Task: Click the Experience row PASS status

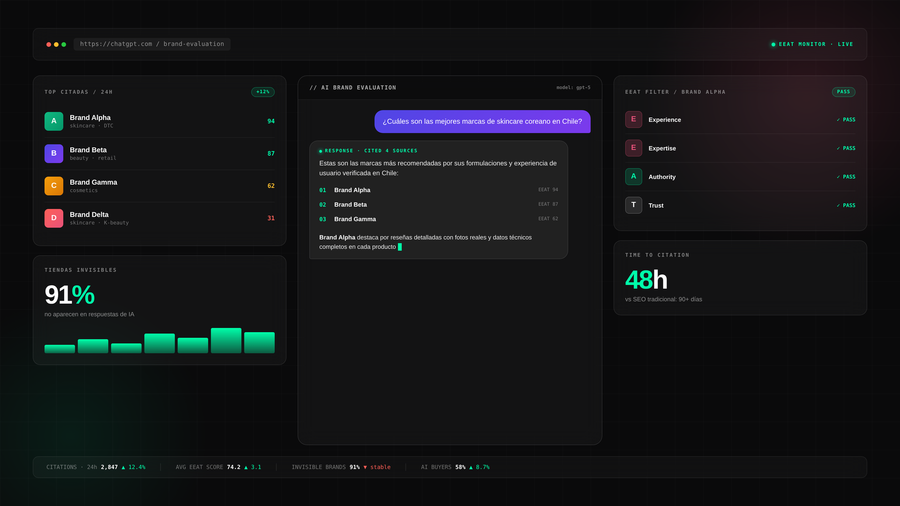Action: [845, 120]
